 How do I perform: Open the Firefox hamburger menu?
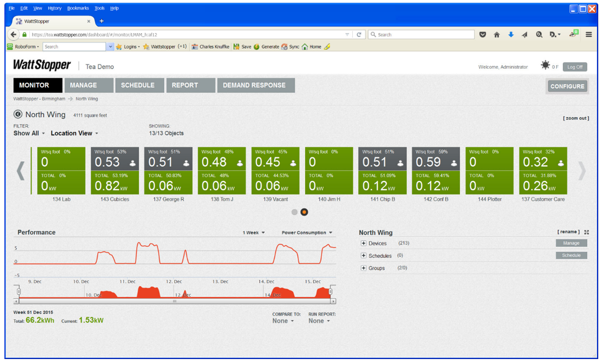coord(589,34)
